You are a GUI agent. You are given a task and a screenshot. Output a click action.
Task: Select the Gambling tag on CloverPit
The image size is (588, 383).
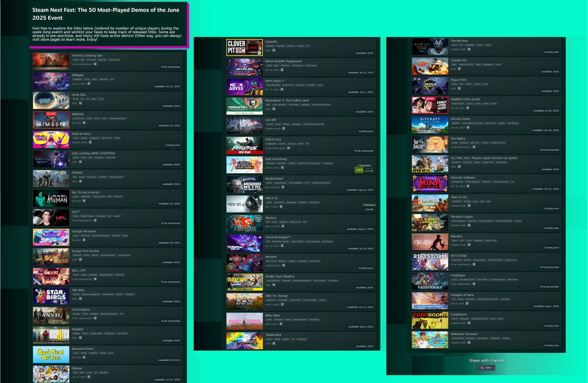[291, 46]
